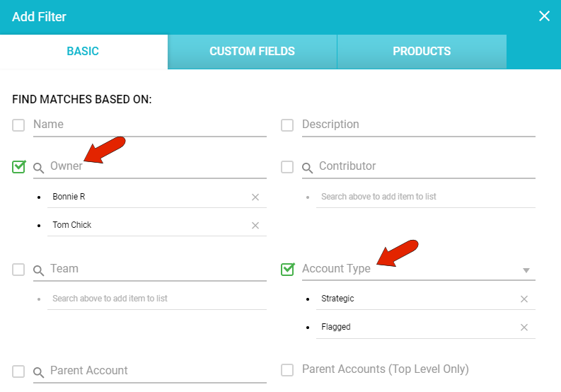The height and width of the screenshot is (392, 561).
Task: Uncheck the Account Type checkbox
Action: point(287,269)
